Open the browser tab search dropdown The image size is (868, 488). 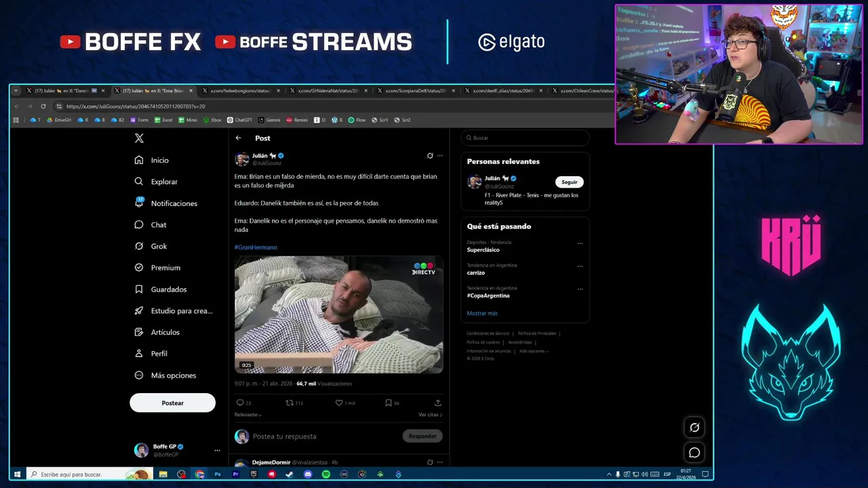click(16, 91)
